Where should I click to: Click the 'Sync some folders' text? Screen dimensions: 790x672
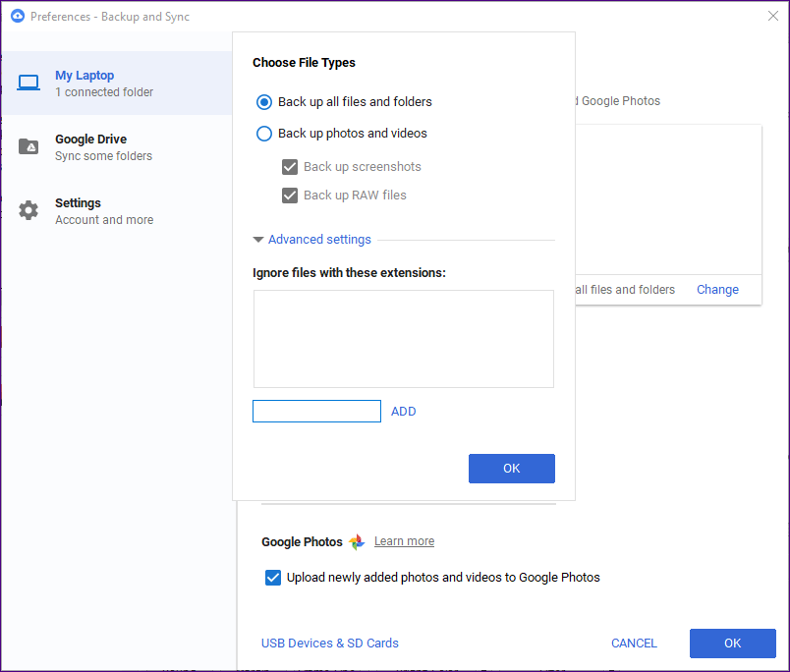coord(103,156)
